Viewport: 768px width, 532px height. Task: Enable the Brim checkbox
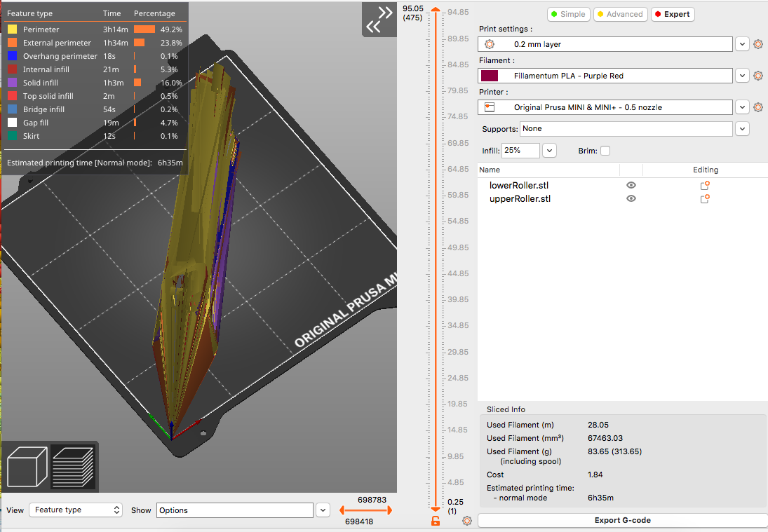click(x=605, y=150)
